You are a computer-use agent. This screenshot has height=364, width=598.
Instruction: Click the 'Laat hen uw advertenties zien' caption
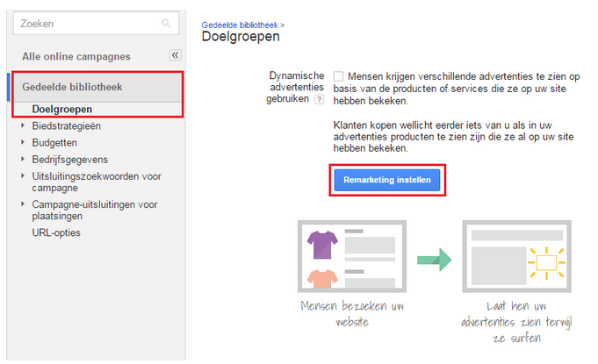tap(516, 322)
